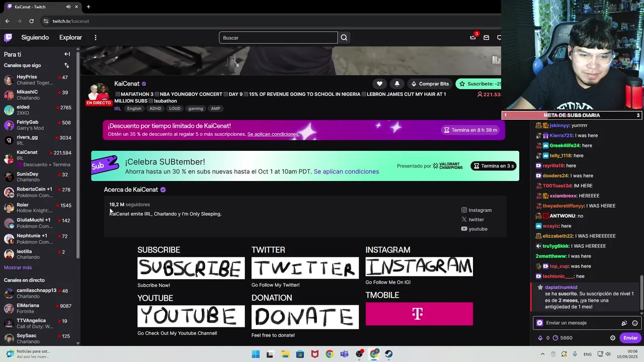Click the INSTAGRAM panel image
This screenshot has height=362, width=644.
click(x=419, y=266)
